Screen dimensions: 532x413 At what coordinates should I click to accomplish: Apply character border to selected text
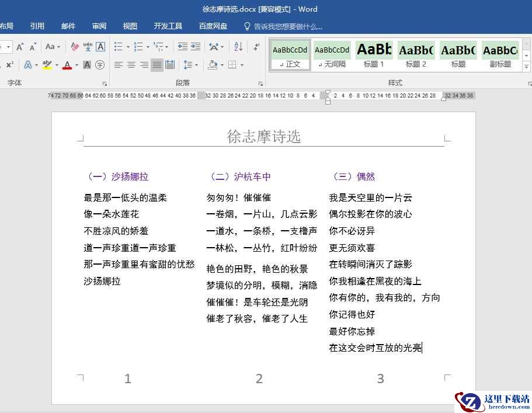pos(100,47)
